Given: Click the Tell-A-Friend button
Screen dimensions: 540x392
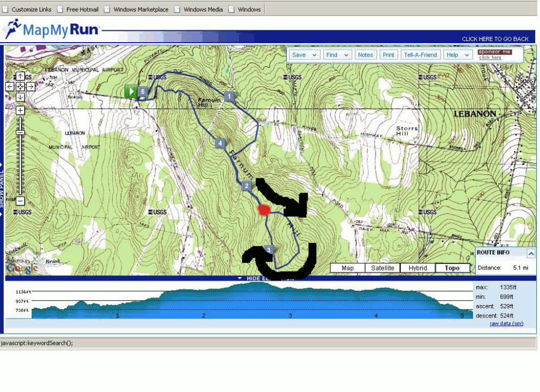Looking at the screenshot, I should point(420,55).
